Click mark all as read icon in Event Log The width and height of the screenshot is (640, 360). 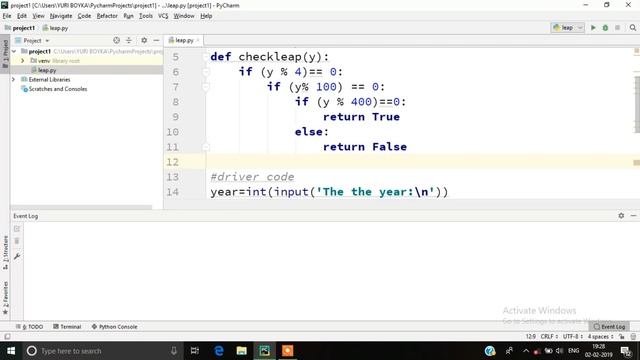[17, 229]
